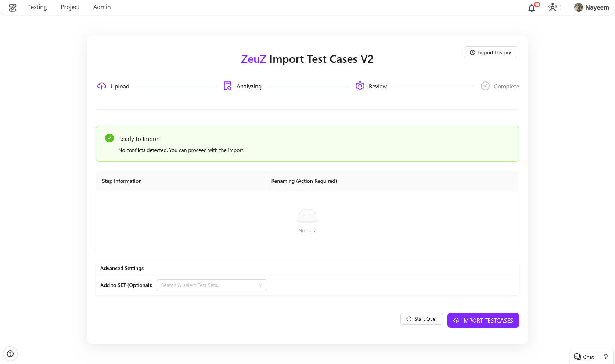This screenshot has width=615, height=364.
Task: Click the green Ready to Import checkmark
Action: coord(109,138)
